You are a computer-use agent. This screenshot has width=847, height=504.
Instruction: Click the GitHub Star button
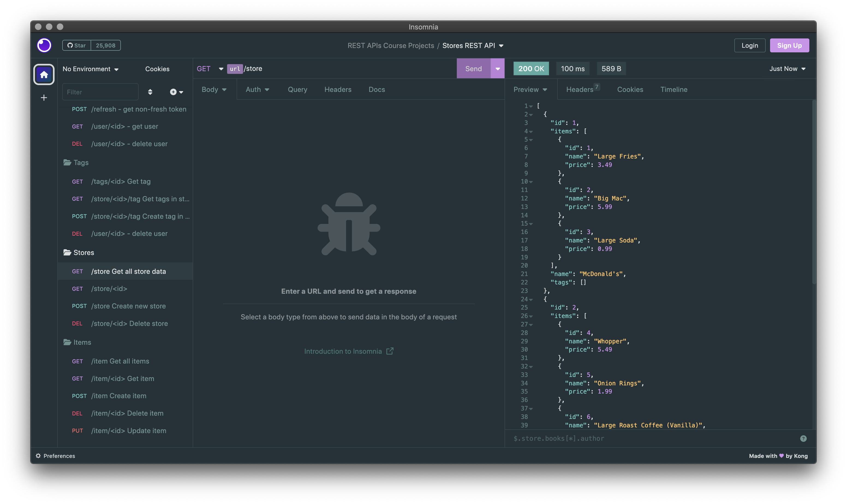pos(77,45)
